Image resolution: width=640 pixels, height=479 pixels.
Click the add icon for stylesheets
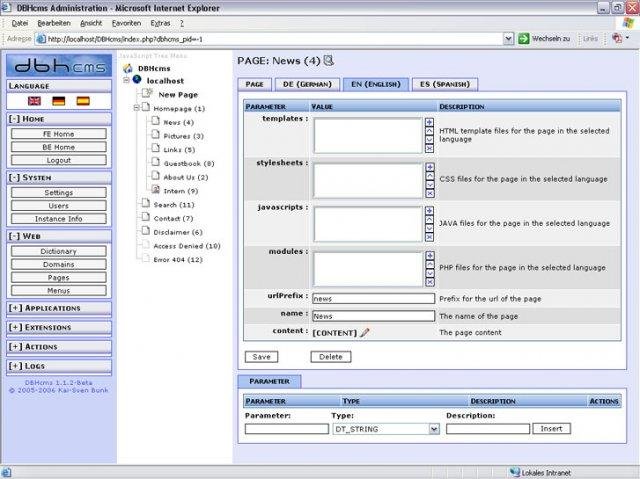430,167
